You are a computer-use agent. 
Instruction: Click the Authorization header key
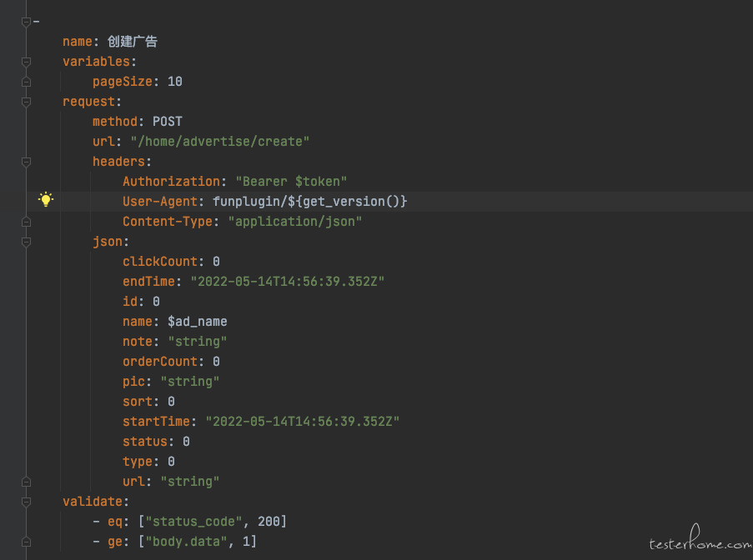(x=171, y=182)
